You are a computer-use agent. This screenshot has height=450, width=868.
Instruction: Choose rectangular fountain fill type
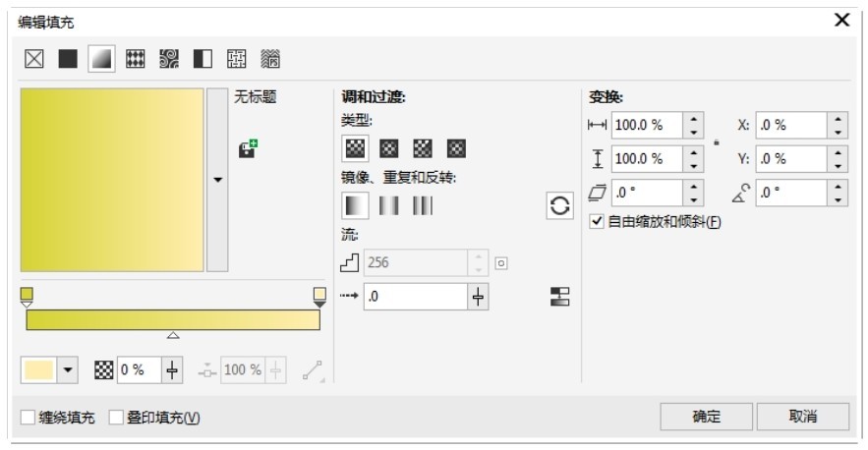(456, 147)
